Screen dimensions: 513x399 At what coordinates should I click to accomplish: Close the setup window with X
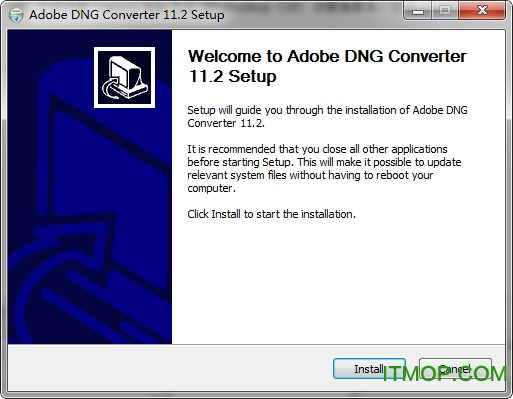pos(482,11)
